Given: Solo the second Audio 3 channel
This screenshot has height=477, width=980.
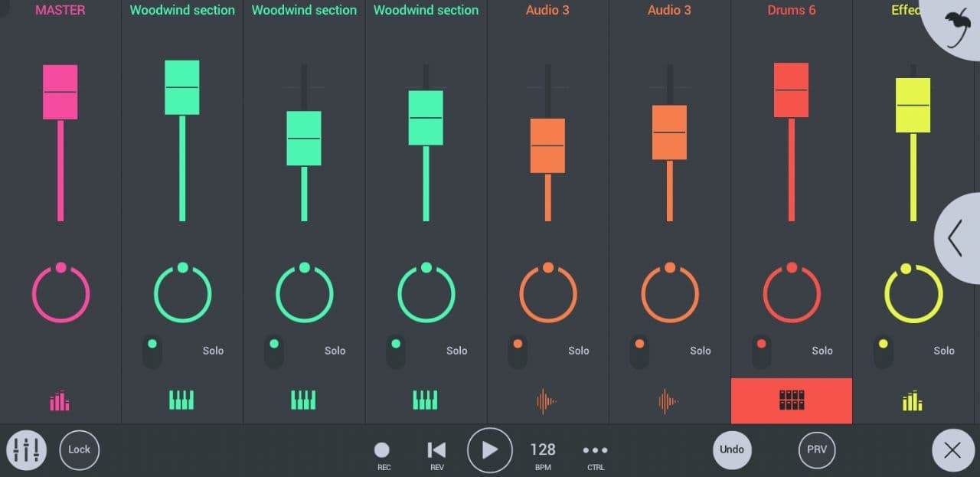Looking at the screenshot, I should (701, 351).
